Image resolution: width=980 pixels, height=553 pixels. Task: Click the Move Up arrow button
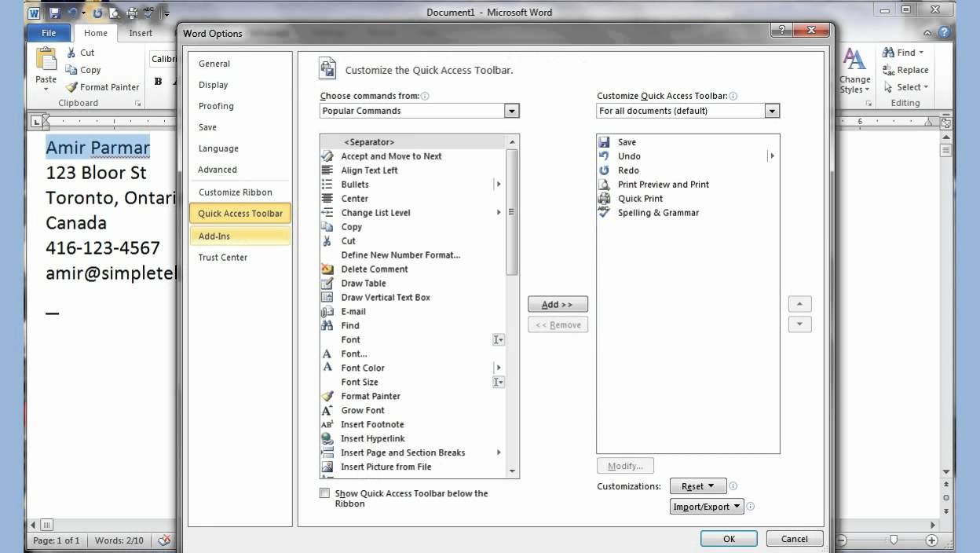799,304
